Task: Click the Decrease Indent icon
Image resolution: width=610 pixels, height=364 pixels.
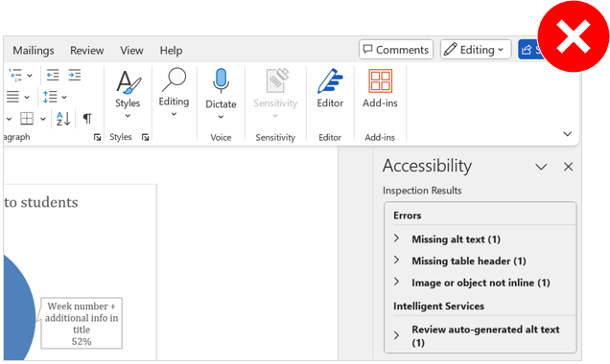Action: (53, 75)
